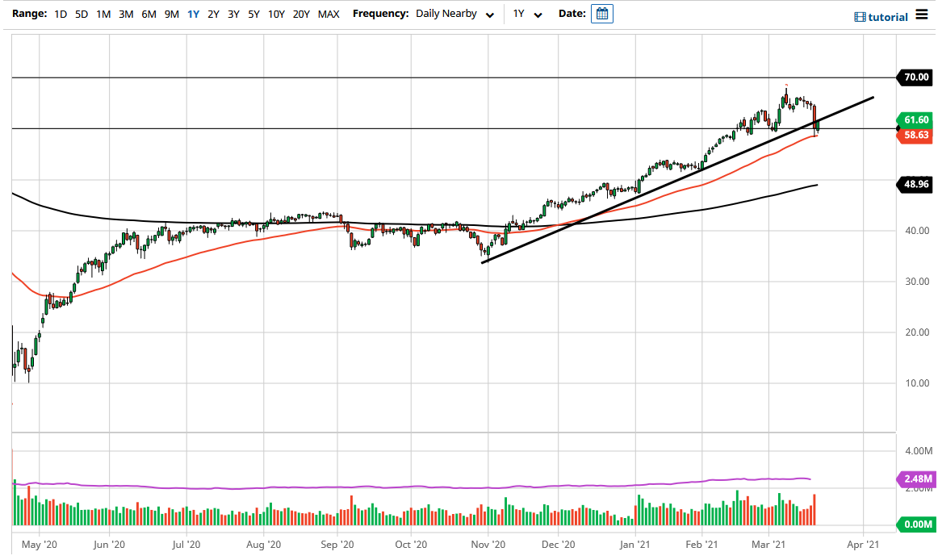Switch to the 3M range tab
This screenshot has height=560, width=938.
coord(126,14)
